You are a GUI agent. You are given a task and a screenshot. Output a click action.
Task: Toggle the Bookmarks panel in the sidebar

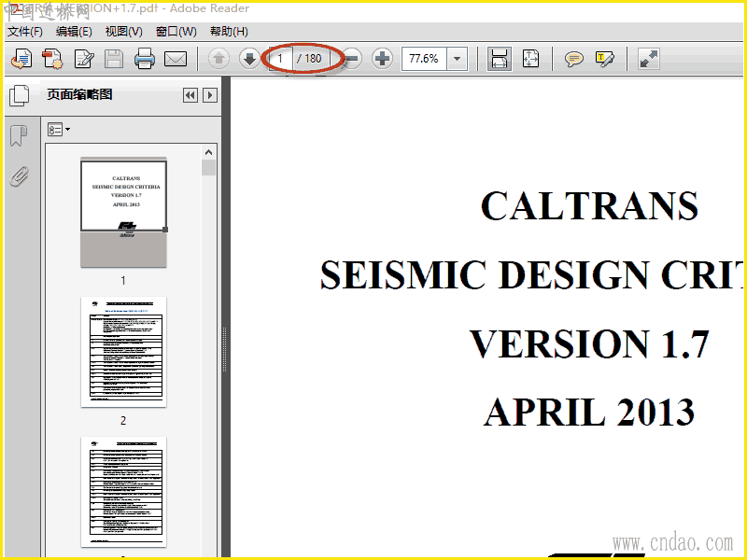(19, 137)
